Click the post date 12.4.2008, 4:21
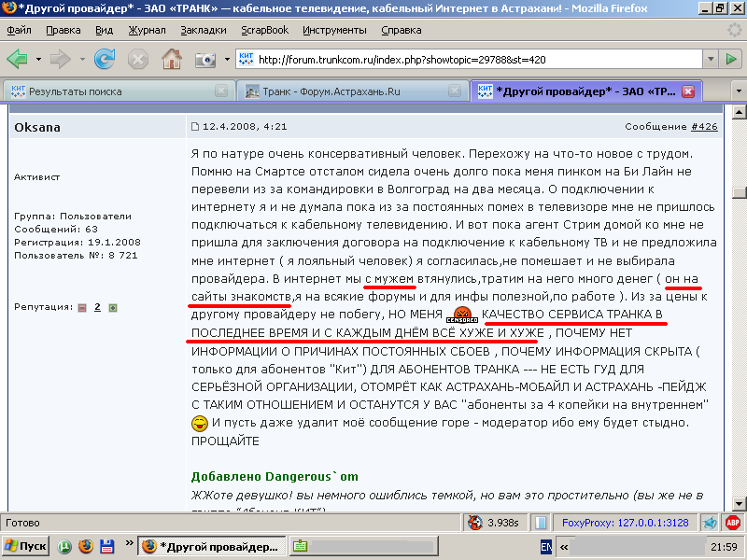747x560 pixels. click(x=245, y=127)
